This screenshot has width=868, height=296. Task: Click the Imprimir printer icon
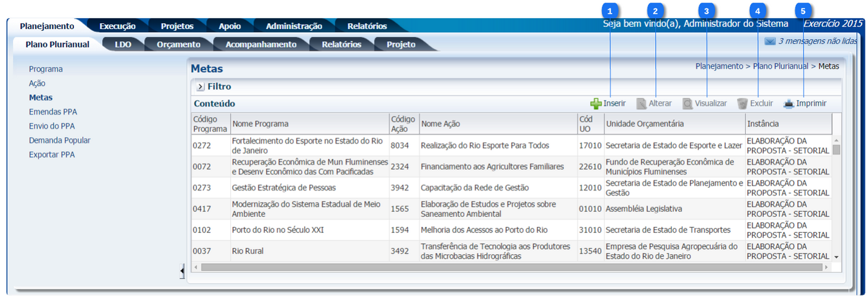[x=789, y=104]
